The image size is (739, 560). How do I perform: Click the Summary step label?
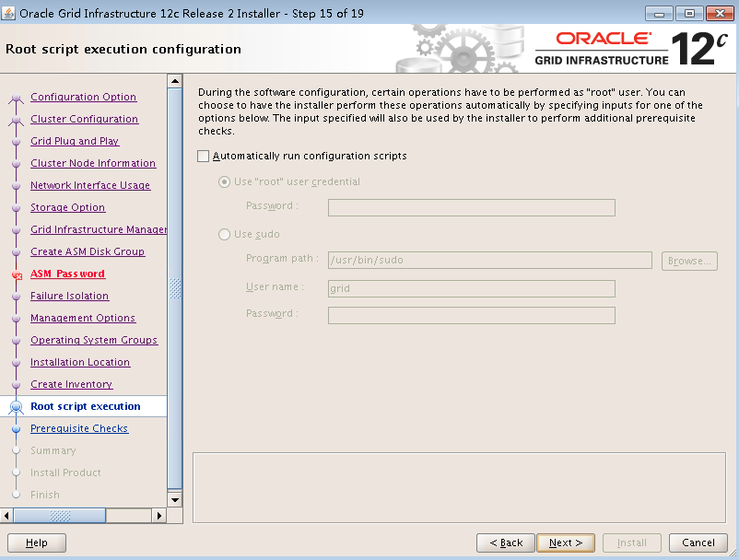click(53, 450)
